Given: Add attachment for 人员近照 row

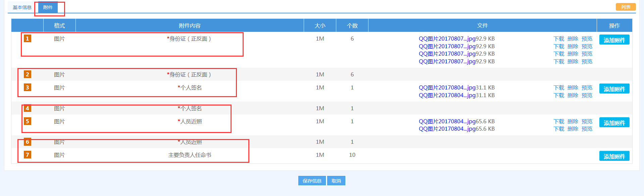Looking at the screenshot, I should [614, 123].
